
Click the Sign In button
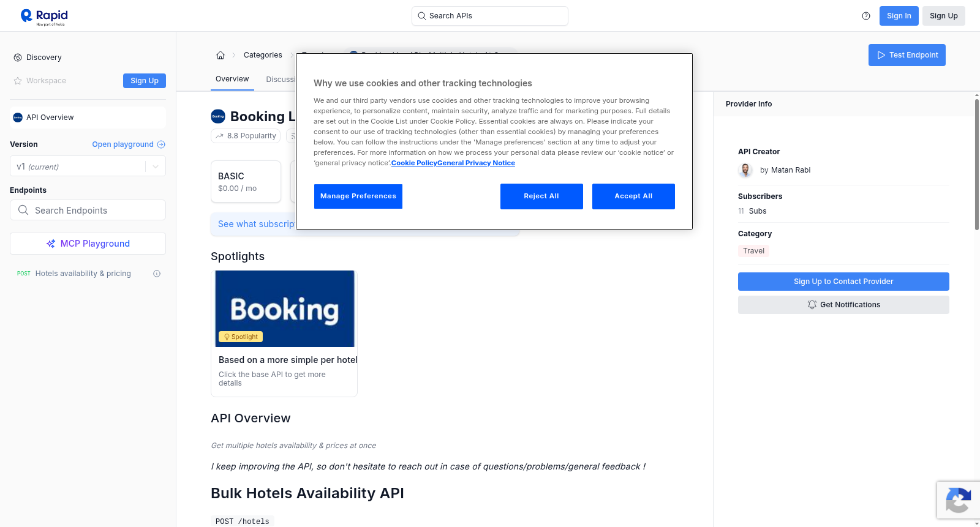[899, 16]
